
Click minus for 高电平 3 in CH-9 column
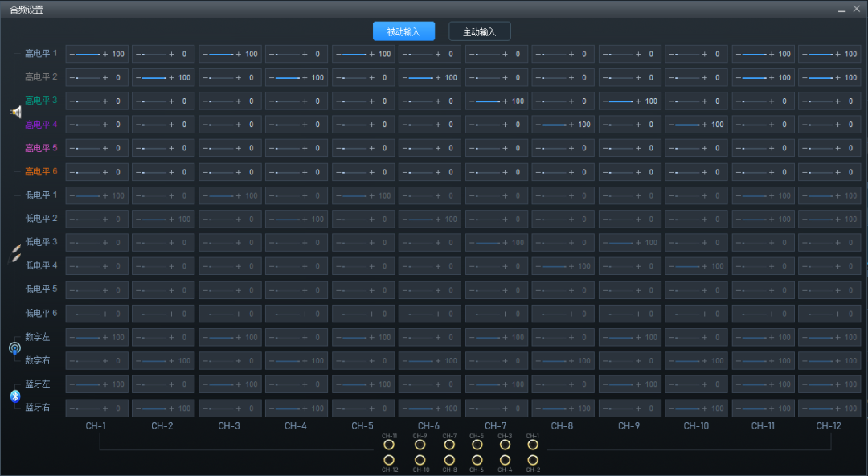pyautogui.click(x=605, y=101)
